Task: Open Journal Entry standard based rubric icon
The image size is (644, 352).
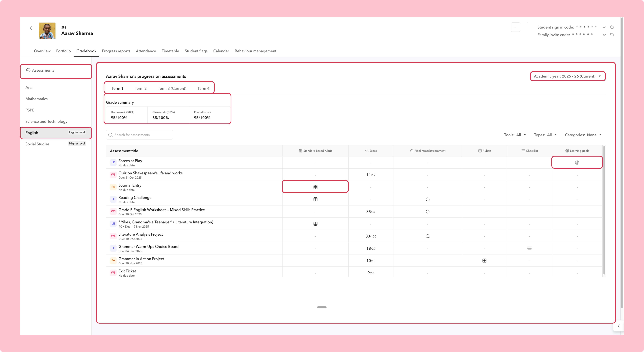Action: point(316,187)
